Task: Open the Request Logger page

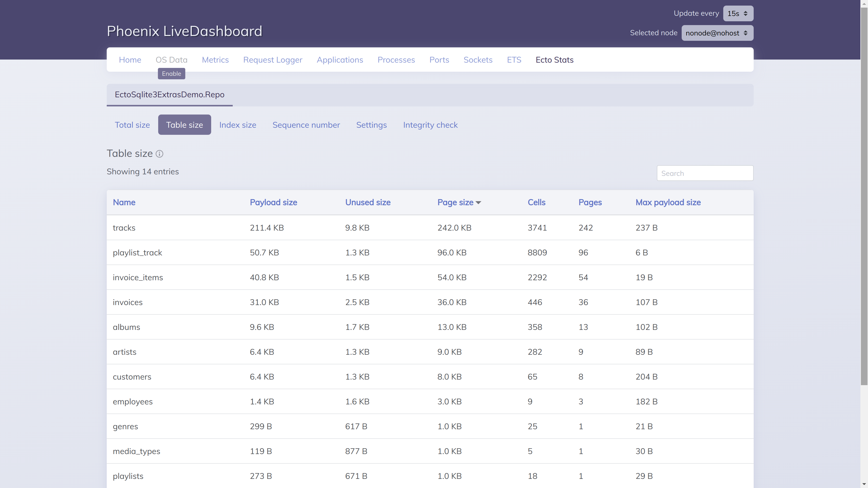Action: tap(273, 60)
